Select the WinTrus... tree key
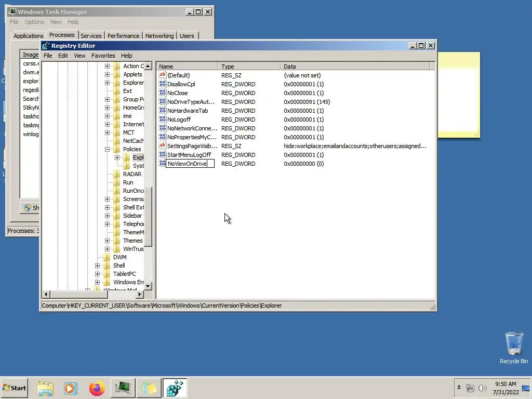Screen dimensions: 532x399 tap(134, 249)
